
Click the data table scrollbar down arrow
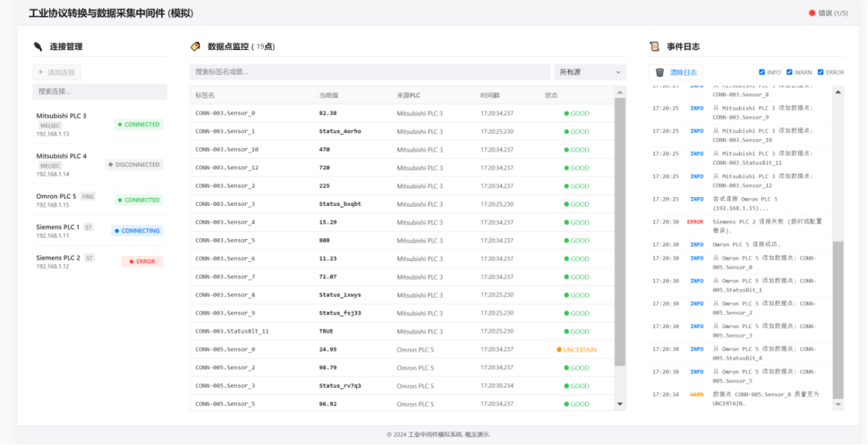click(x=620, y=405)
